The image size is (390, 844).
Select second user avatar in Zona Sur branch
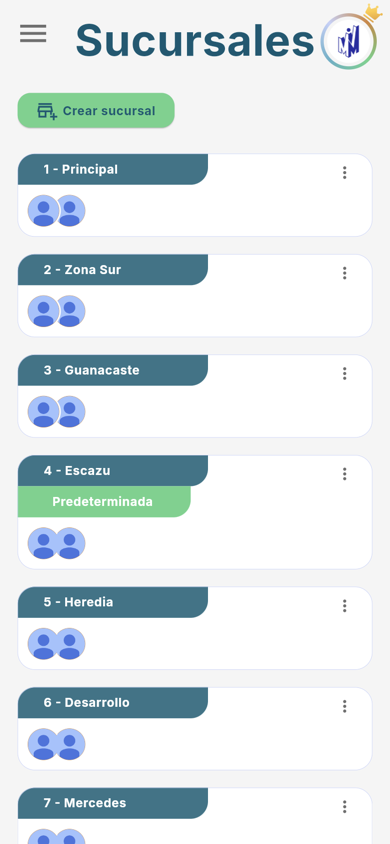coord(70,311)
